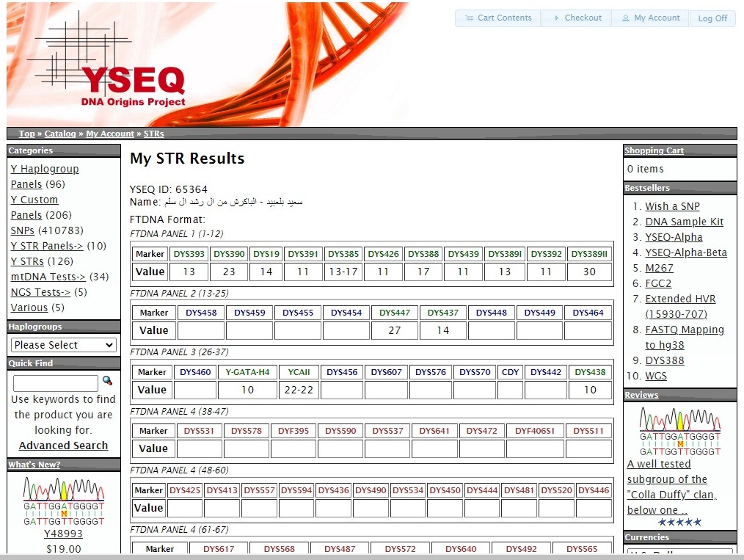Open the What's New heading link

[x=34, y=465]
